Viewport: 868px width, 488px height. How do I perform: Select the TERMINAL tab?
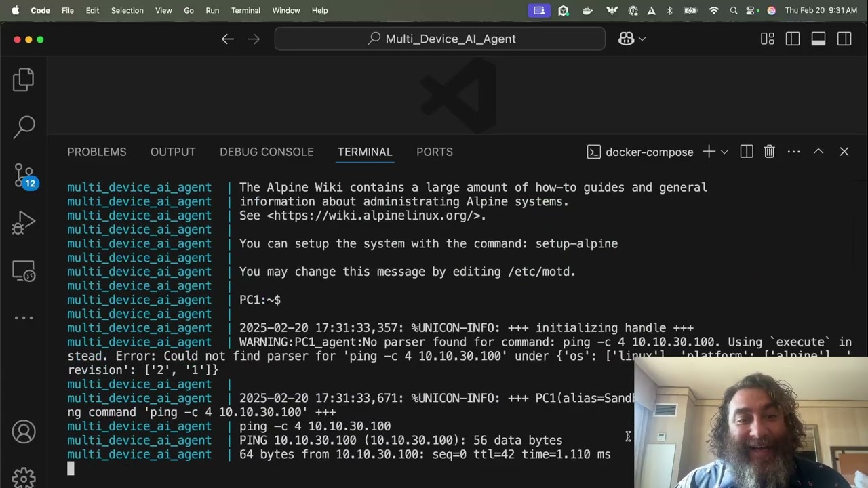click(x=365, y=152)
